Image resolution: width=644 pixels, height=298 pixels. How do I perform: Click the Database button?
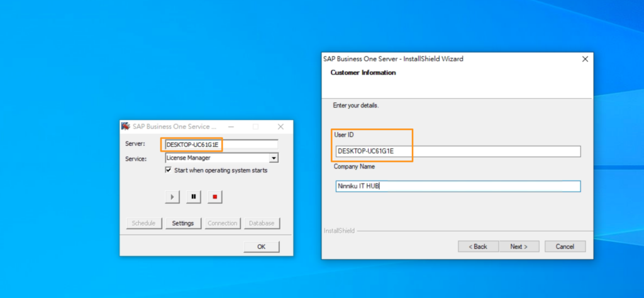(x=262, y=223)
